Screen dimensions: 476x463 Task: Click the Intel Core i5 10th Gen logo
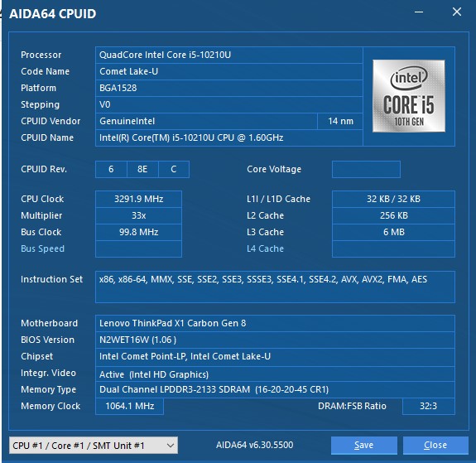409,96
